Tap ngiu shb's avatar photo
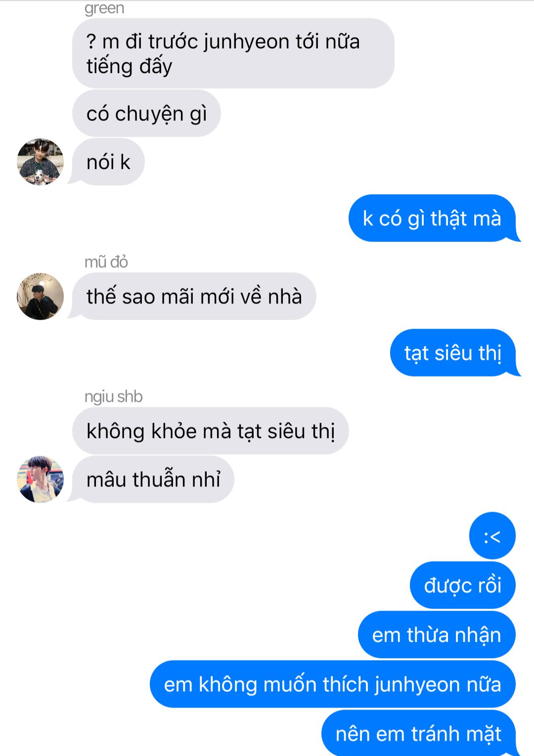534x756 pixels. click(x=41, y=479)
